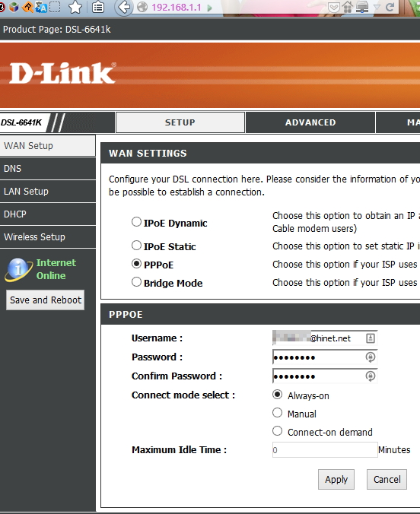Open Wireless Setup in the sidebar

click(x=48, y=237)
